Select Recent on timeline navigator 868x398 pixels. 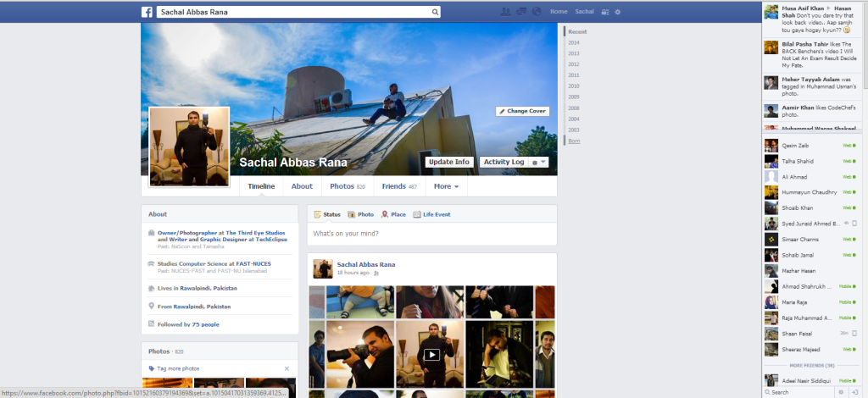click(576, 32)
